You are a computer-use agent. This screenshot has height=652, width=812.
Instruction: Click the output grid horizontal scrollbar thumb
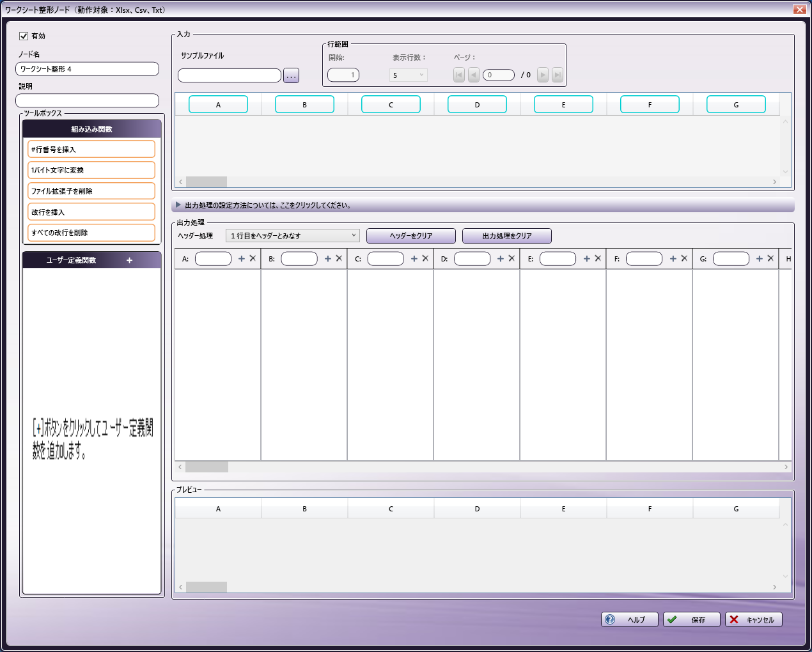[x=207, y=467]
